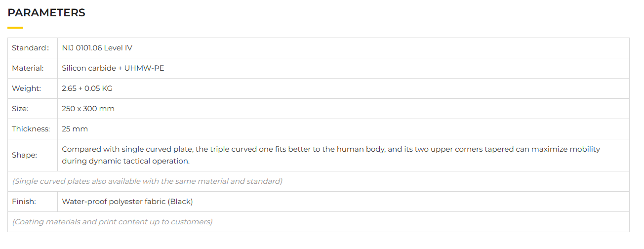Click the NIJ 0101.06 Level IV value

(x=97, y=48)
